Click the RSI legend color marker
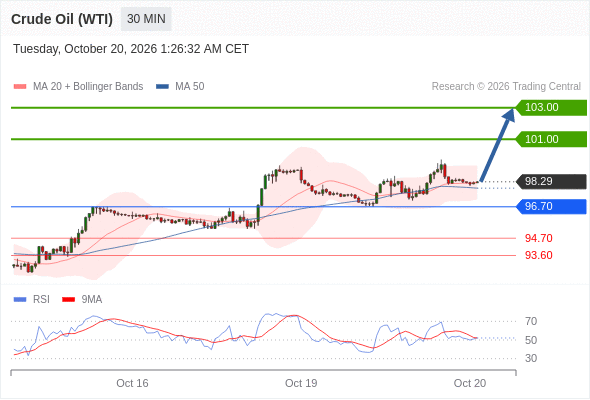 pos(20,300)
